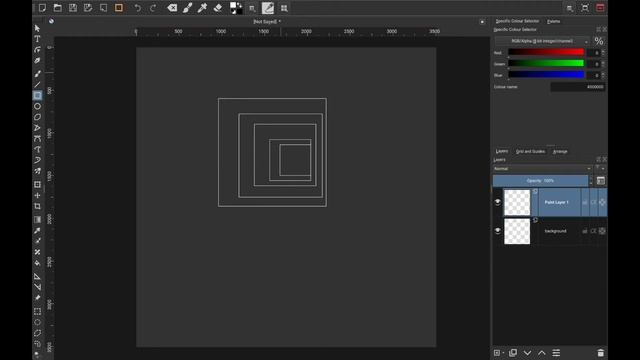Screen dimensions: 640x360
Task: Select the Shape Select arrow tool
Action: coord(37,28)
